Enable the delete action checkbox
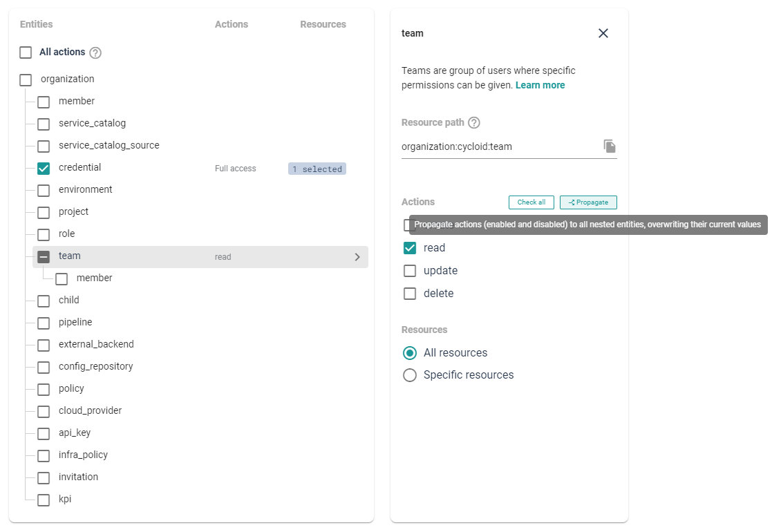This screenshot has width=772, height=532. pos(410,294)
